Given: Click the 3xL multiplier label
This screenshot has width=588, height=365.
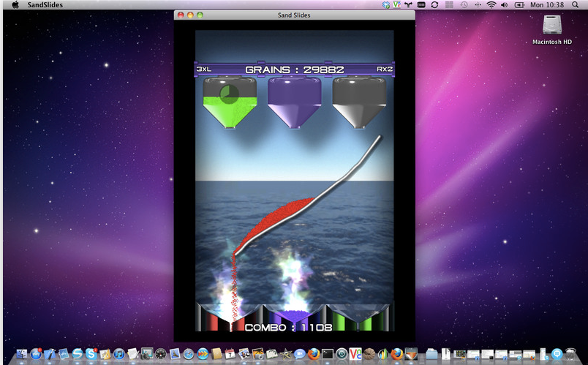Looking at the screenshot, I should (x=206, y=69).
